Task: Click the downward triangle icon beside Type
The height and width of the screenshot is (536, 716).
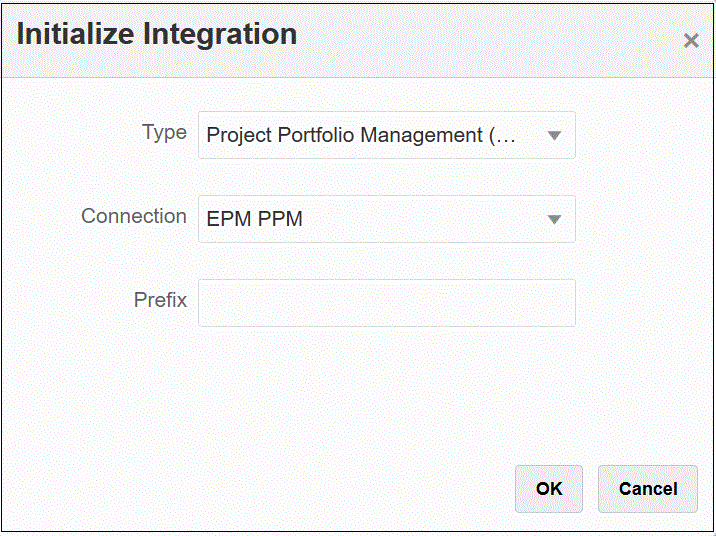Action: point(555,136)
